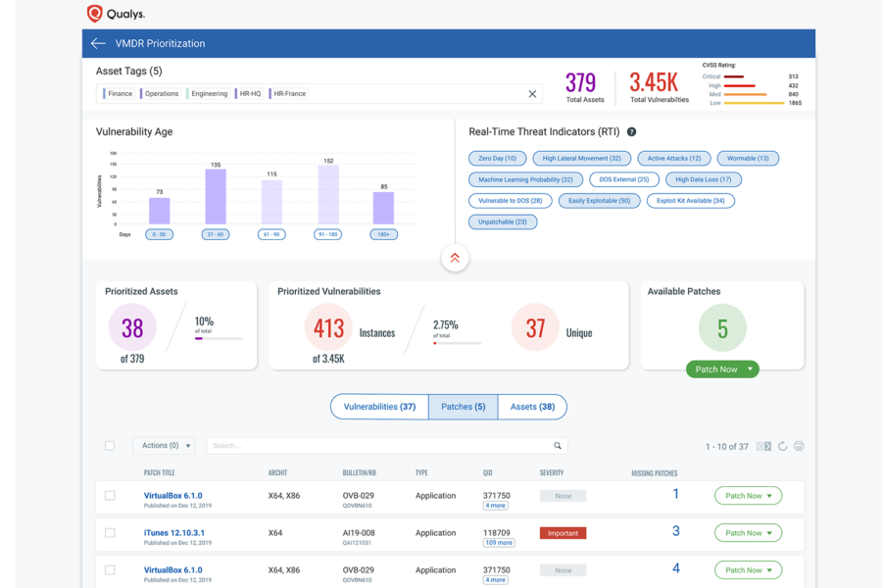The image size is (882, 588).
Task: Open the RTI help question-mark icon
Action: pos(632,131)
